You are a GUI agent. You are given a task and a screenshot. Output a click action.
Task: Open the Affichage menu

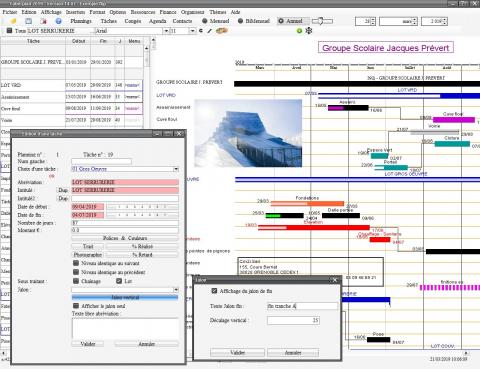coord(51,12)
